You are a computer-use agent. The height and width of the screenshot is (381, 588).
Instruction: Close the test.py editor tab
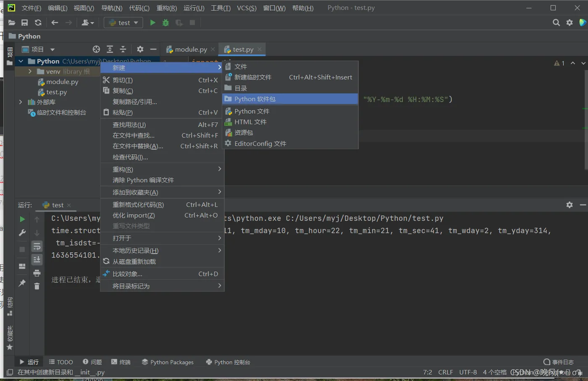click(260, 49)
